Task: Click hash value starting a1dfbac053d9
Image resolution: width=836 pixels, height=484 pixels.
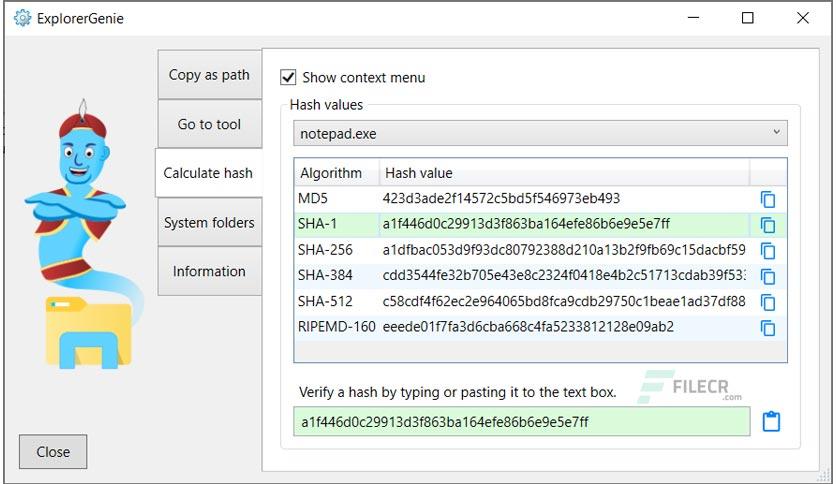Action: point(564,249)
